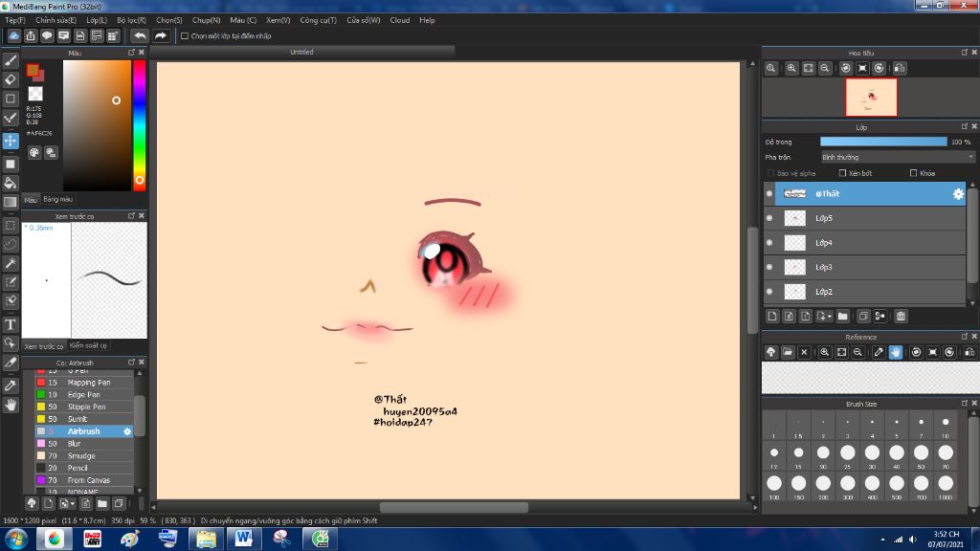Image resolution: width=980 pixels, height=551 pixels.
Task: Select the Eraser tool
Action: 11,79
